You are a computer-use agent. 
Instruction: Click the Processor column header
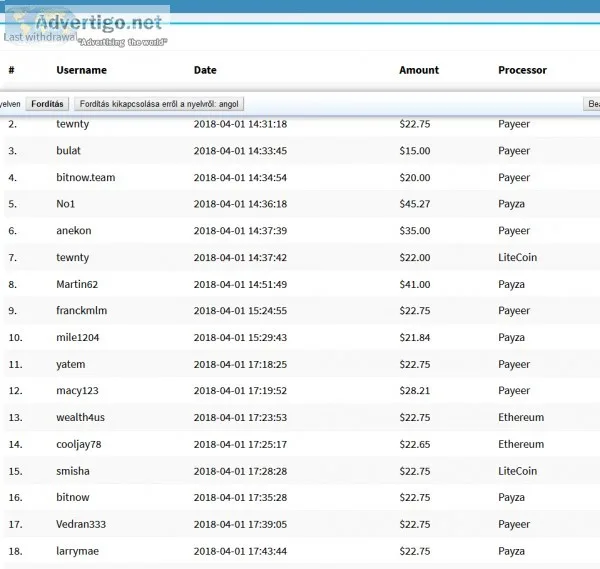point(522,70)
